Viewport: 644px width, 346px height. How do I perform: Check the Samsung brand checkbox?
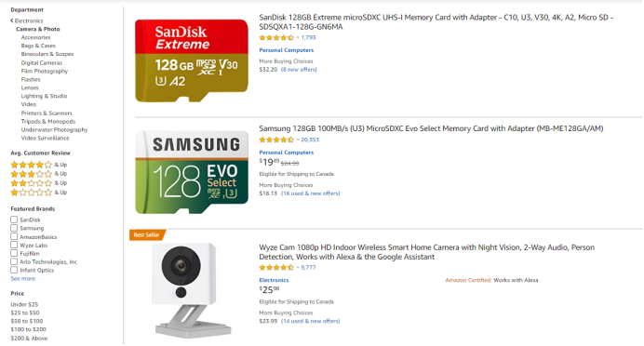[x=14, y=228]
